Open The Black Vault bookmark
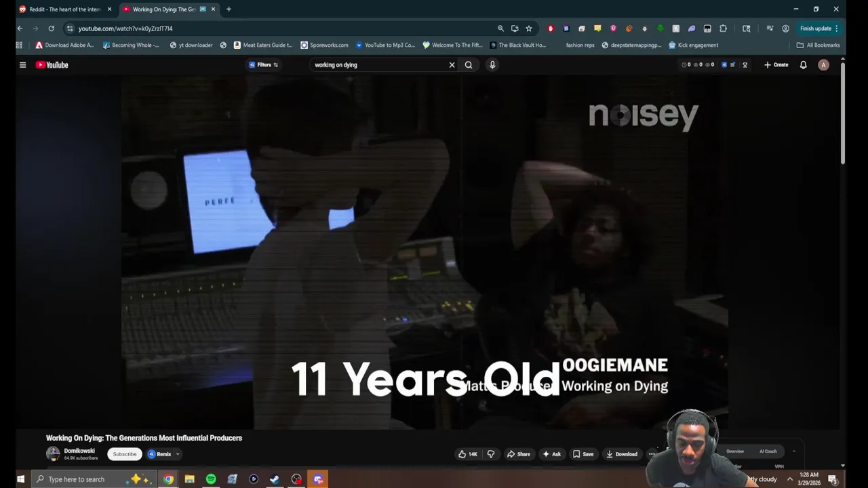The width and height of the screenshot is (868, 488). click(517, 45)
